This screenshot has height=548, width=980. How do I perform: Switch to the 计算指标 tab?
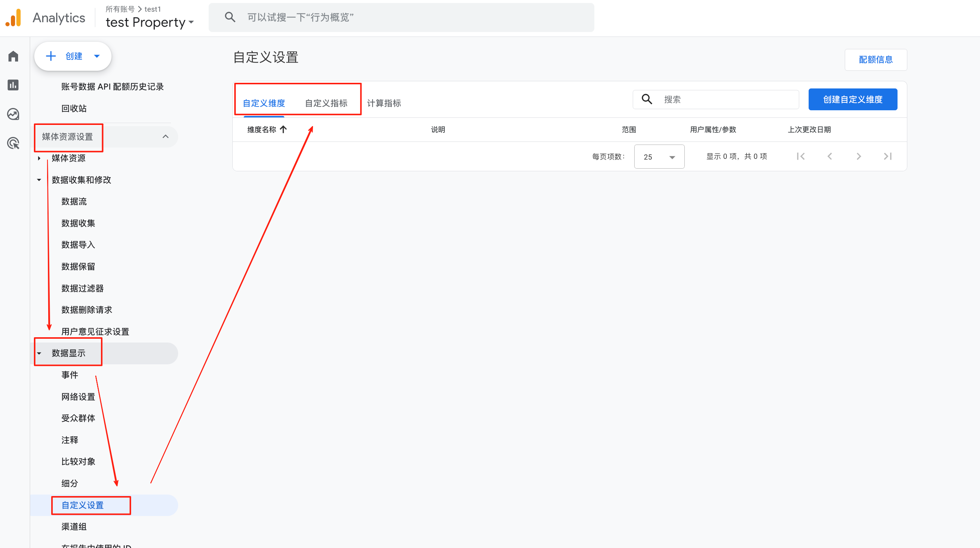click(384, 103)
